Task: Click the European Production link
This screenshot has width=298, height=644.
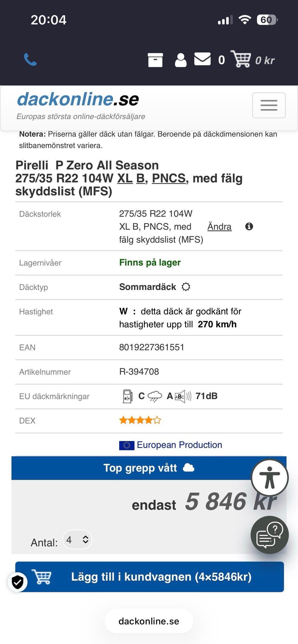Action: (x=179, y=445)
